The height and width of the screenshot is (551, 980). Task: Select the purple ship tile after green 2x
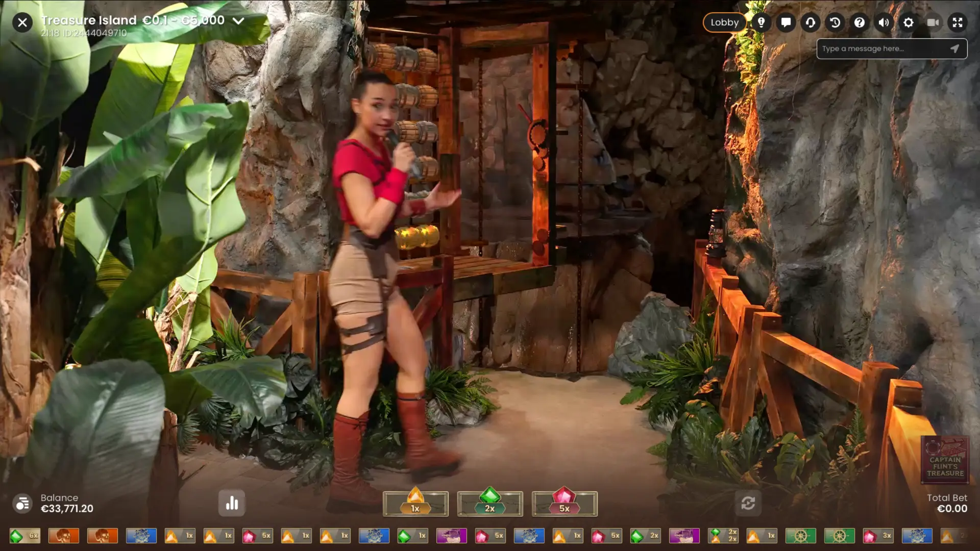684,536
